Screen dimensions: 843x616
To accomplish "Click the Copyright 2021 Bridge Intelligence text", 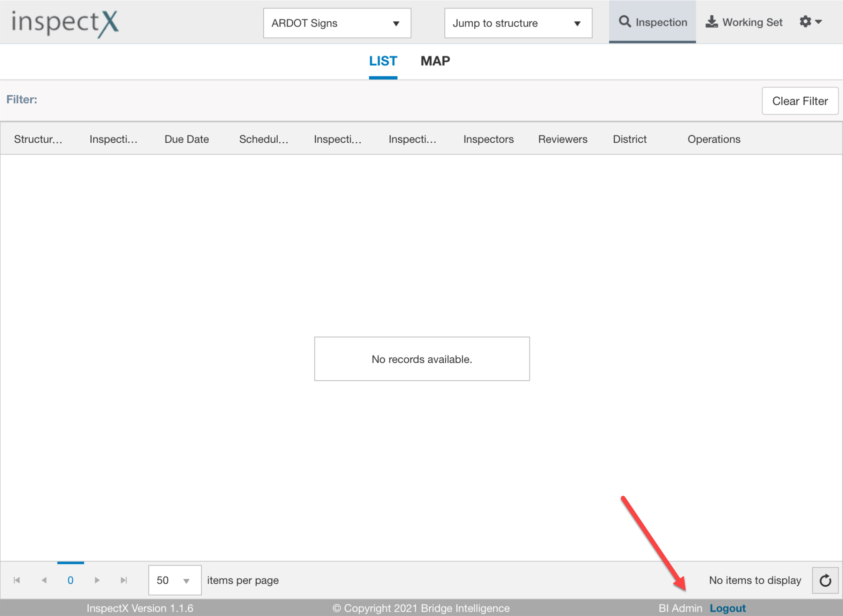I will (421, 608).
